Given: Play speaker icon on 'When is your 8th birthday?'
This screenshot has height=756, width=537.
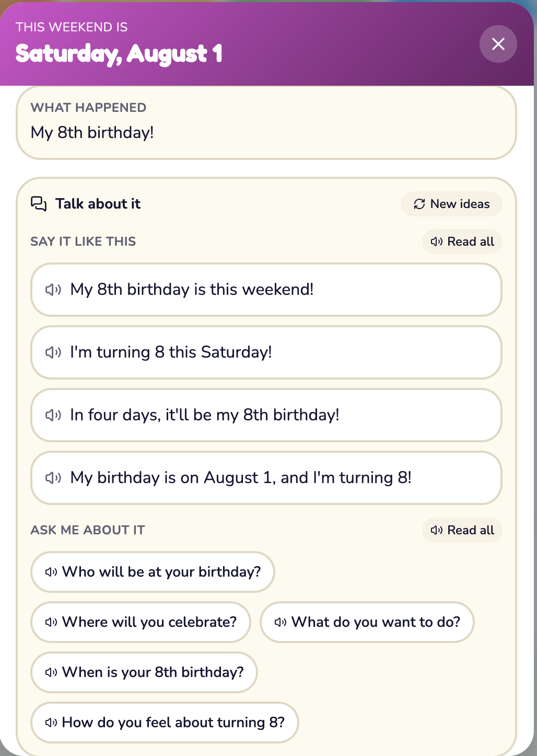Looking at the screenshot, I should [51, 672].
